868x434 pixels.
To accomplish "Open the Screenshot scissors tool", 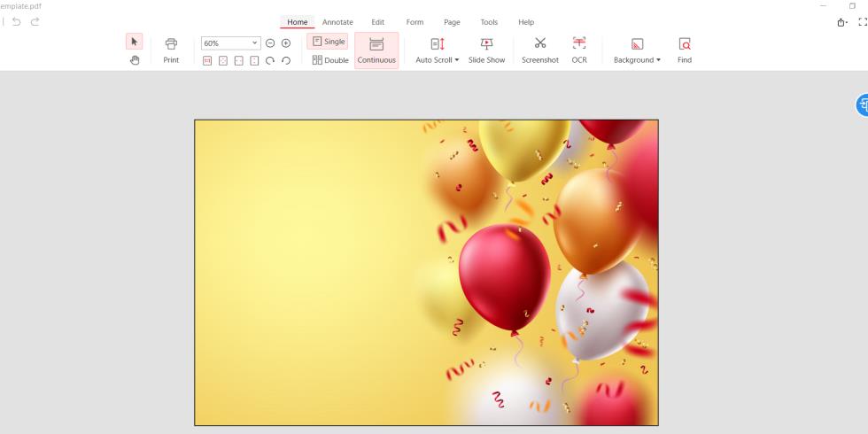I will point(539,50).
